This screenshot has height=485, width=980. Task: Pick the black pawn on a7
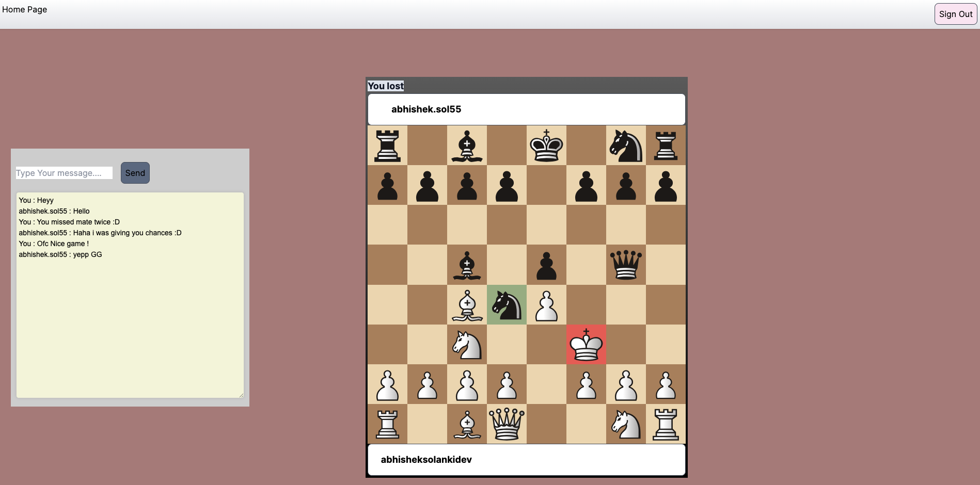[x=387, y=185]
